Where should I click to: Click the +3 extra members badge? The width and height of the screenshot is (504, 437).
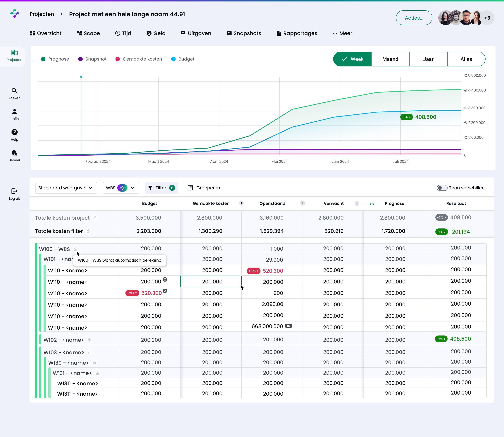(x=487, y=18)
